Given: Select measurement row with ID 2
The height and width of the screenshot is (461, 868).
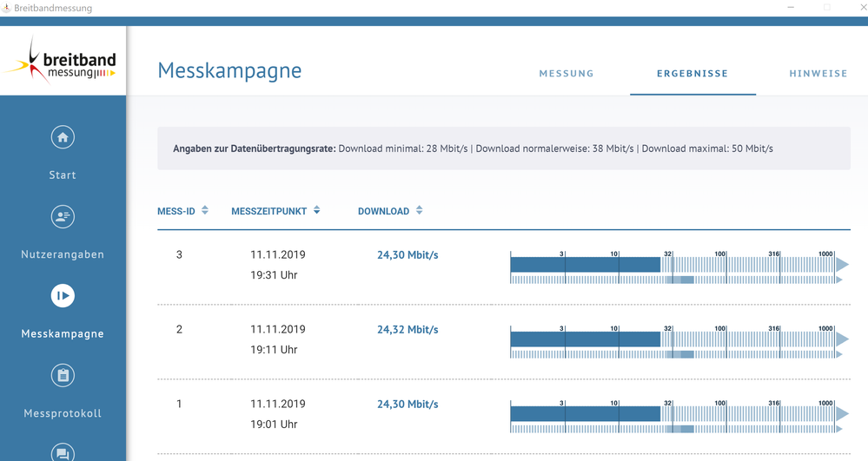Looking at the screenshot, I should coord(504,341).
